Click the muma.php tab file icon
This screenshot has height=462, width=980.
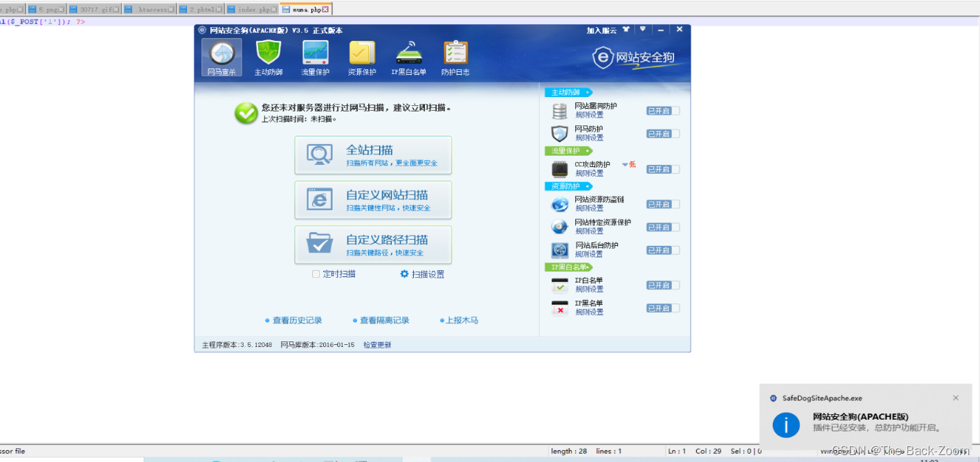click(286, 10)
